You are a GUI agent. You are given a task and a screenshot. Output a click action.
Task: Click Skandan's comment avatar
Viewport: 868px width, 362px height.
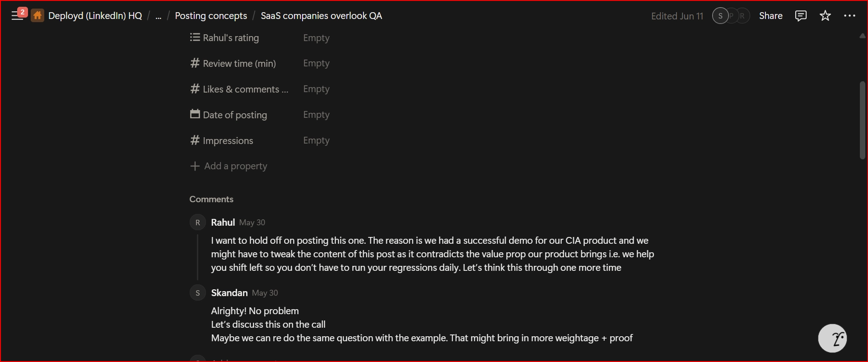click(x=197, y=293)
